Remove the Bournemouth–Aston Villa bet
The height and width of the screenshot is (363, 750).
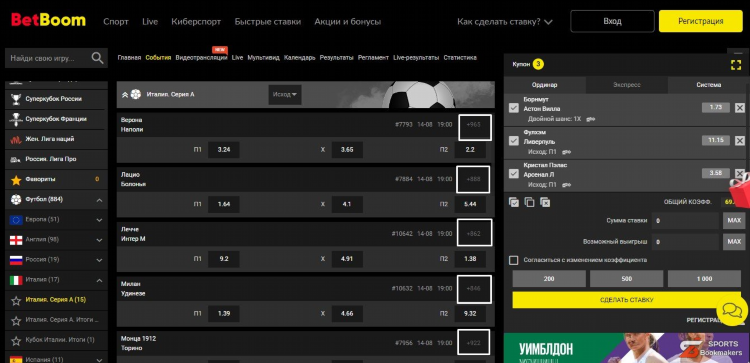pyautogui.click(x=739, y=108)
